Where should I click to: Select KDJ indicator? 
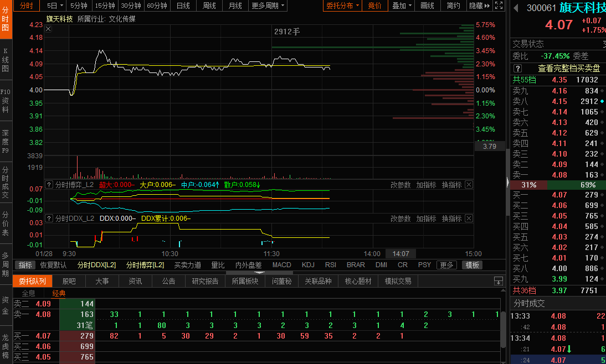[x=308, y=265]
